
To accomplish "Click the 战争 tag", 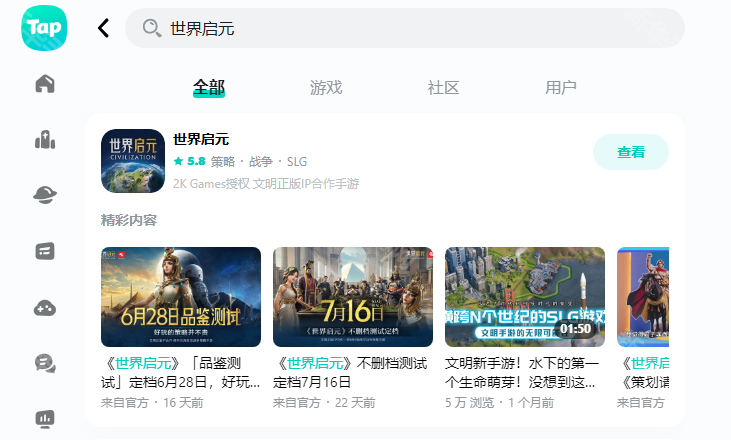I will (261, 161).
